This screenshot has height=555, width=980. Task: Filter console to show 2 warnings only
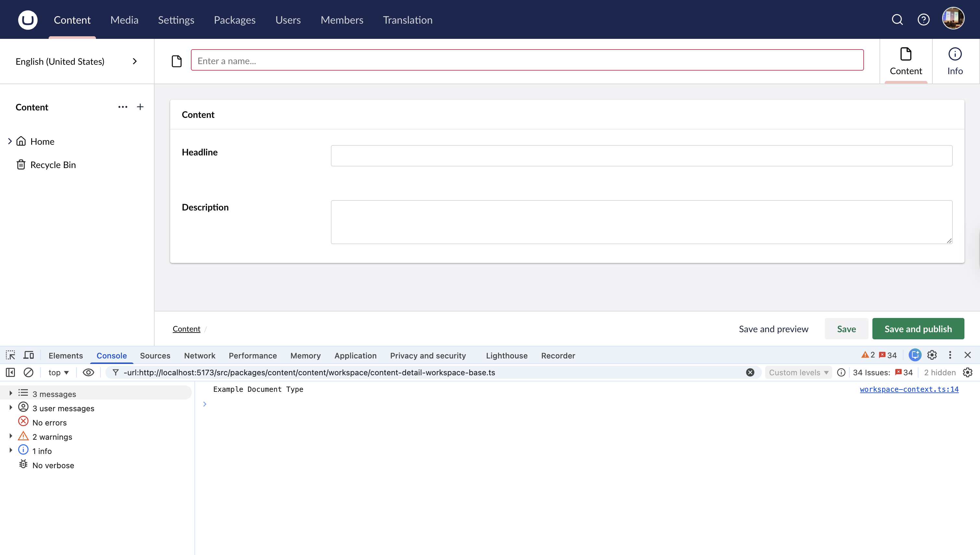[x=52, y=437]
